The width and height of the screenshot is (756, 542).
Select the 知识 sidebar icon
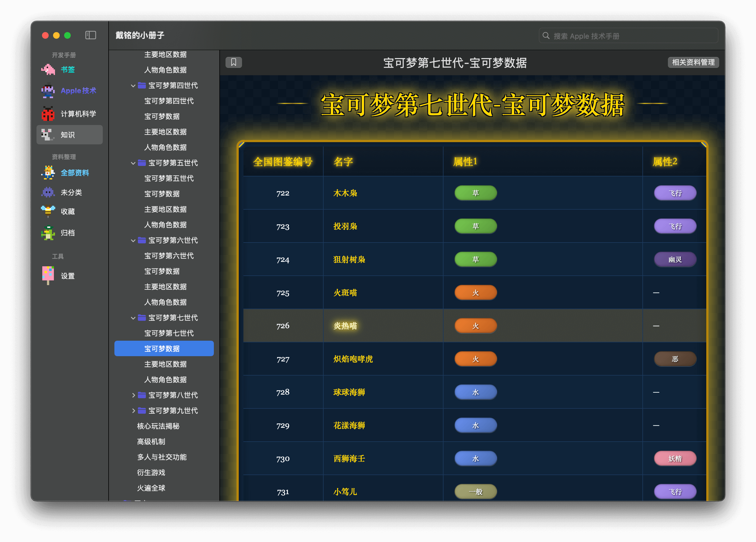click(x=48, y=135)
